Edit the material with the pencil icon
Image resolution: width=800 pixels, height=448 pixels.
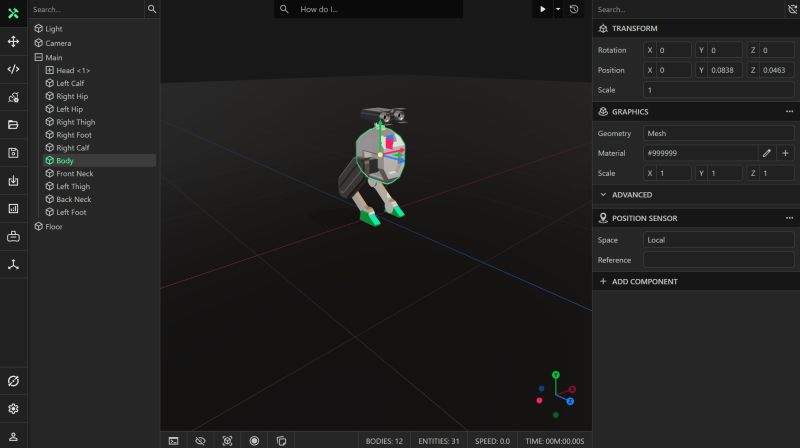coord(766,153)
